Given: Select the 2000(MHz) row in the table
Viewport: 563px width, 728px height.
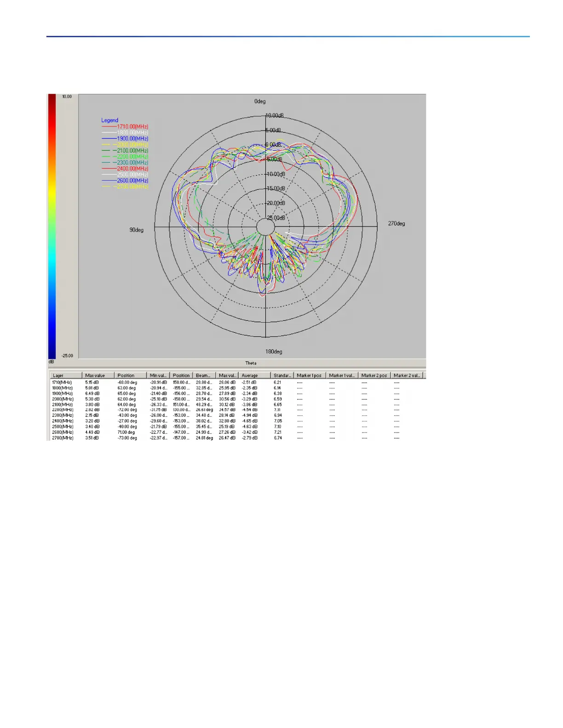Looking at the screenshot, I should [236, 399].
